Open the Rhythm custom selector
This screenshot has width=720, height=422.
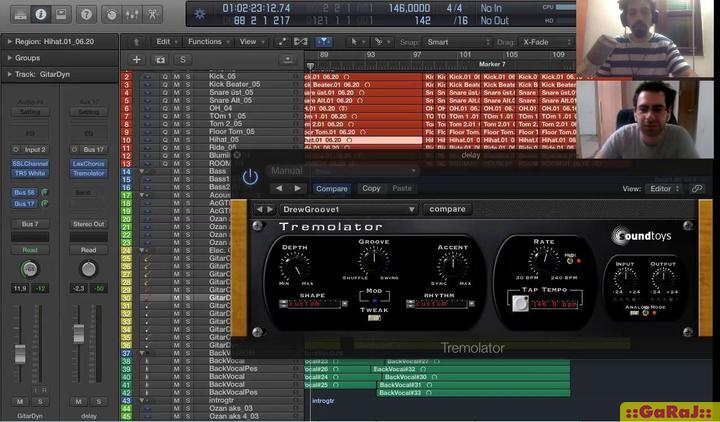(x=441, y=304)
